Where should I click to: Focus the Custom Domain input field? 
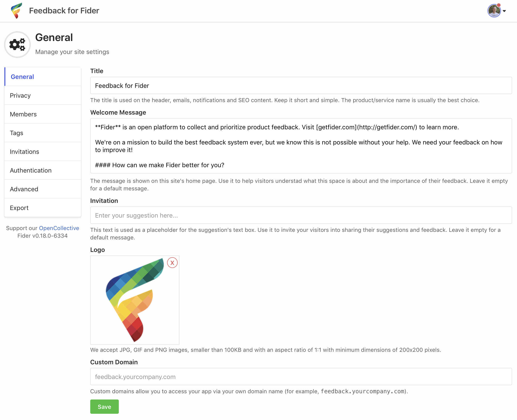click(301, 377)
